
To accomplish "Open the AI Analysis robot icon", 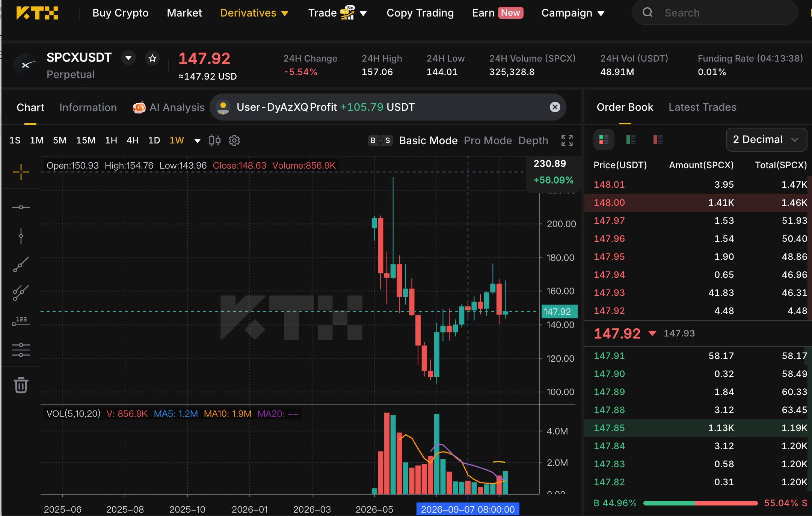I will click(x=139, y=107).
